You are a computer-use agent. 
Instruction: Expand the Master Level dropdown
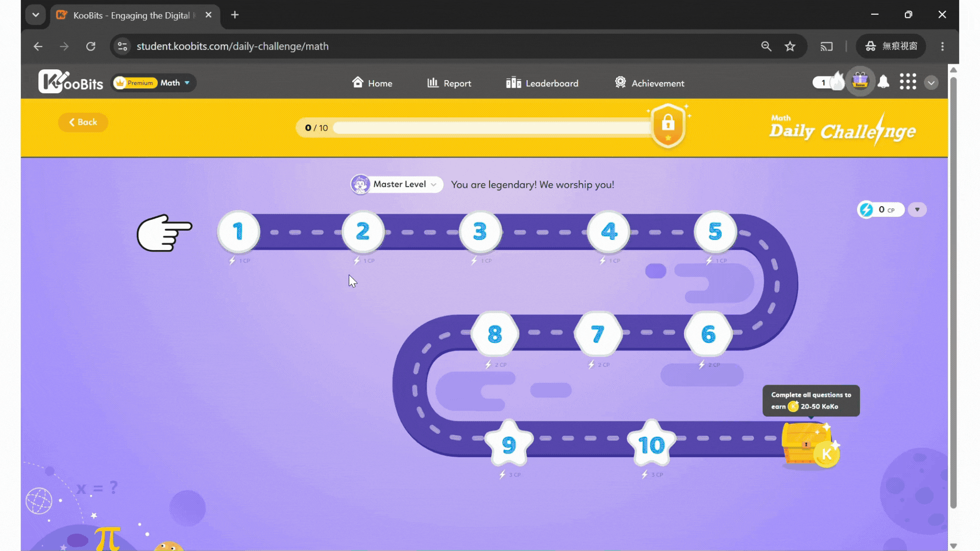click(433, 185)
